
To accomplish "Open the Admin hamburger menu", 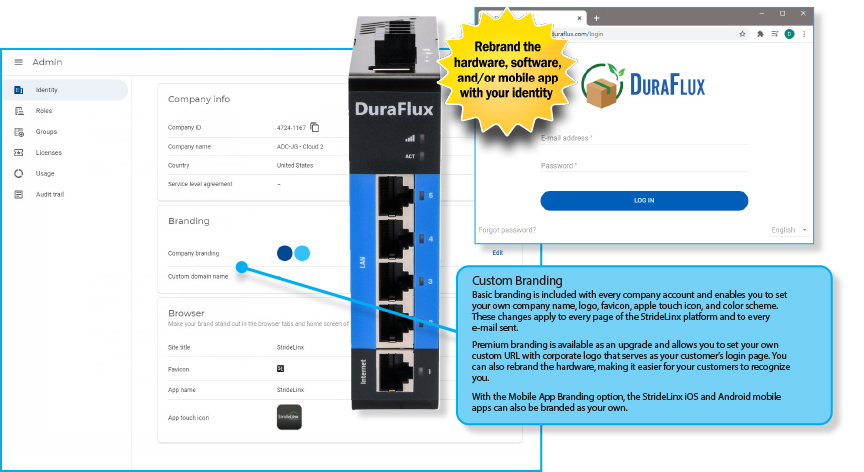I will (x=18, y=62).
